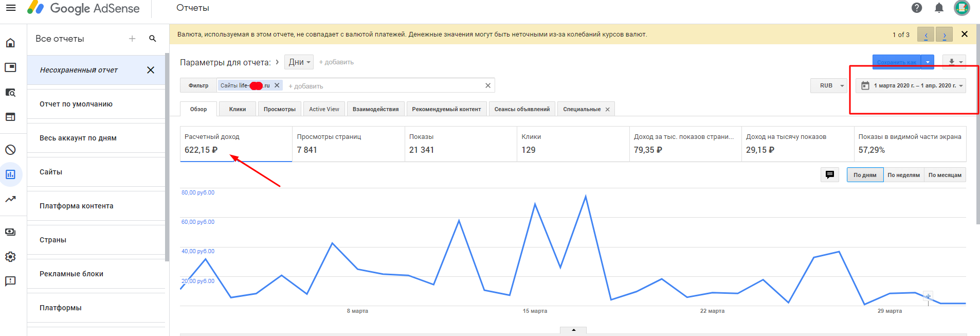Screen dimensions: 980x336
Task: Switch chart grouping to По месяцам
Action: pyautogui.click(x=945, y=175)
